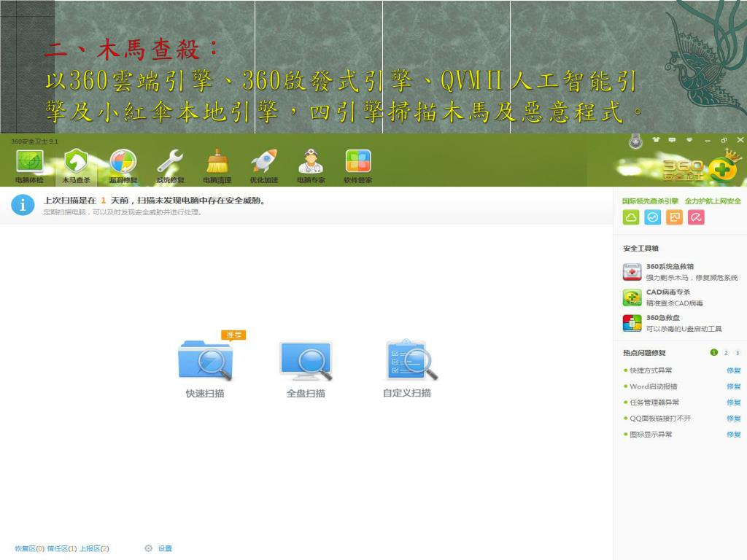Image resolution: width=747 pixels, height=560 pixels.
Task: Switch to page 2 of 热点问题修复
Action: (x=726, y=353)
